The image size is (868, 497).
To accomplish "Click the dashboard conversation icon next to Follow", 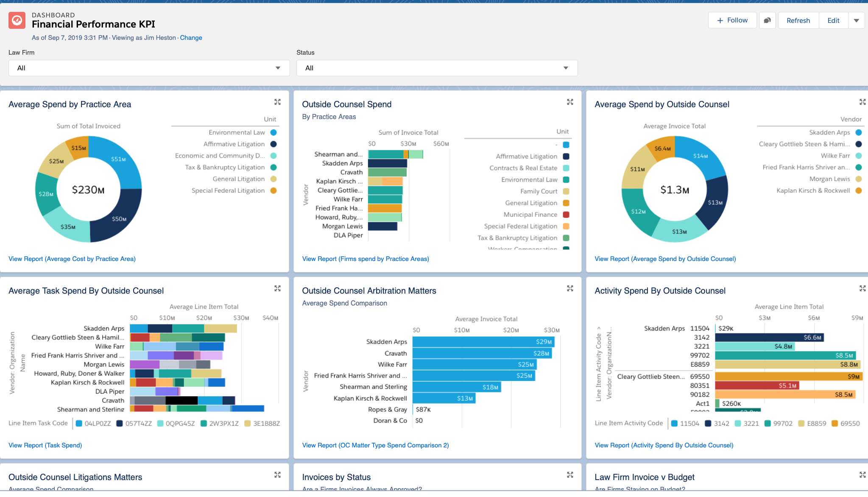I will [x=768, y=20].
